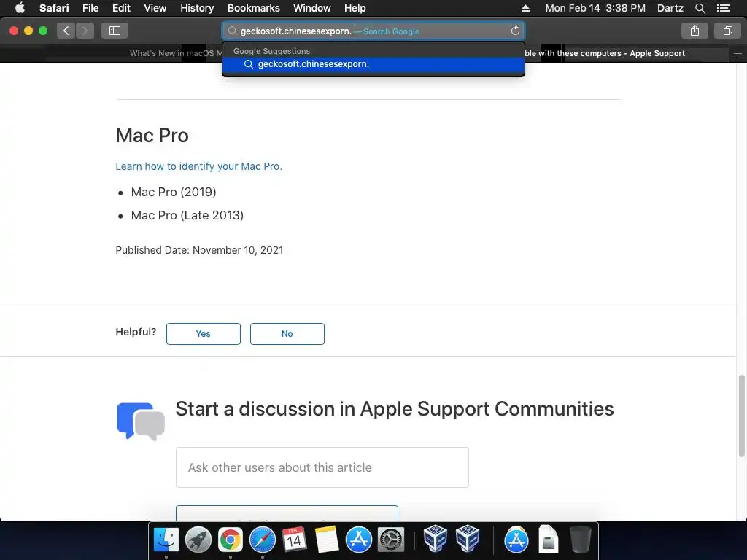Open Spotlight search in menu bar
This screenshot has height=560, width=747.
tap(700, 8)
